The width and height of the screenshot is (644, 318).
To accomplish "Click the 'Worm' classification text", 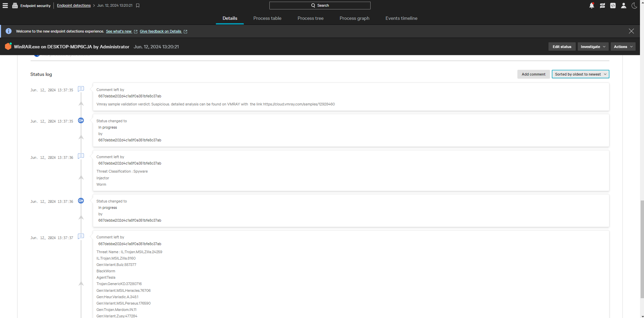I will (x=101, y=184).
